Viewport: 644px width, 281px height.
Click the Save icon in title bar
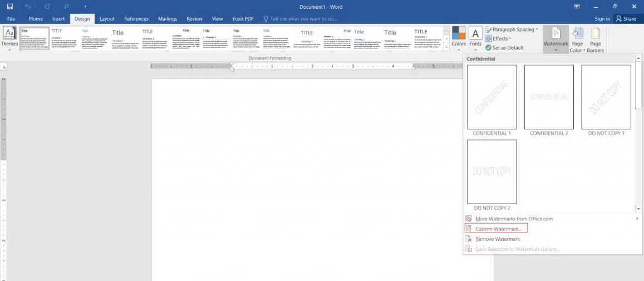point(10,7)
